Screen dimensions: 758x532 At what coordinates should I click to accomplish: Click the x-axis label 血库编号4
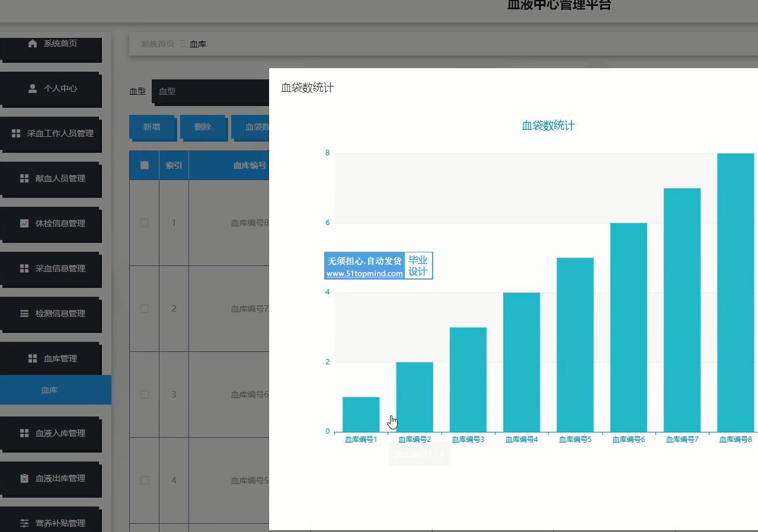point(522,440)
